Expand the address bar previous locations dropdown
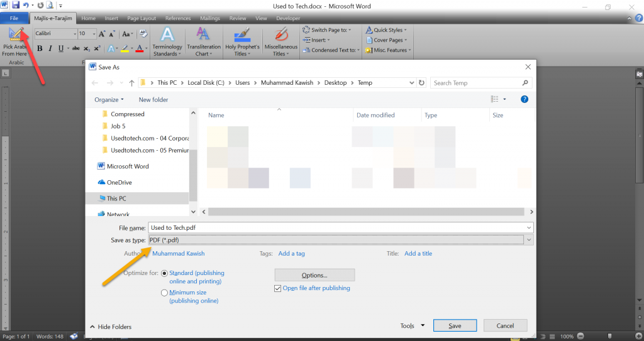This screenshot has height=341, width=644. 411,82
